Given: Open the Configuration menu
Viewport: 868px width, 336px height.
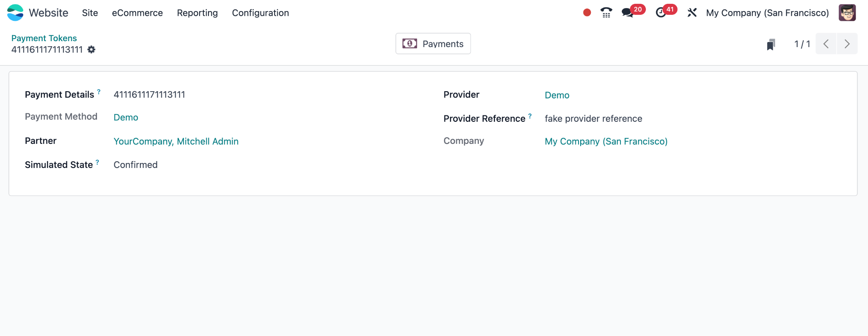Looking at the screenshot, I should pos(260,13).
